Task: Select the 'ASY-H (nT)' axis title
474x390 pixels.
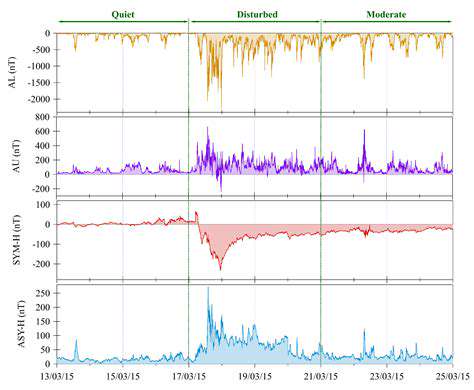Action: pyautogui.click(x=22, y=324)
